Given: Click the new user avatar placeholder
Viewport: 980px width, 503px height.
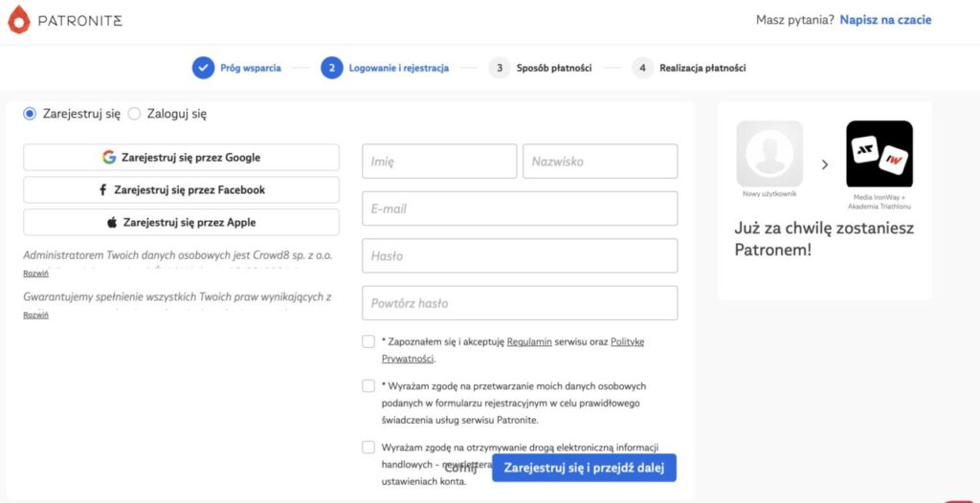Looking at the screenshot, I should [769, 153].
